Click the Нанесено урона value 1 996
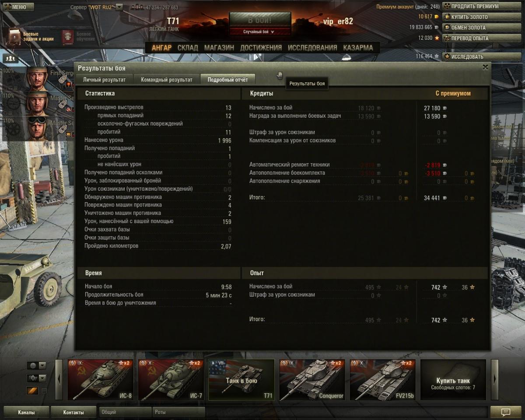Viewport: 525px width, 420px height. [x=224, y=140]
